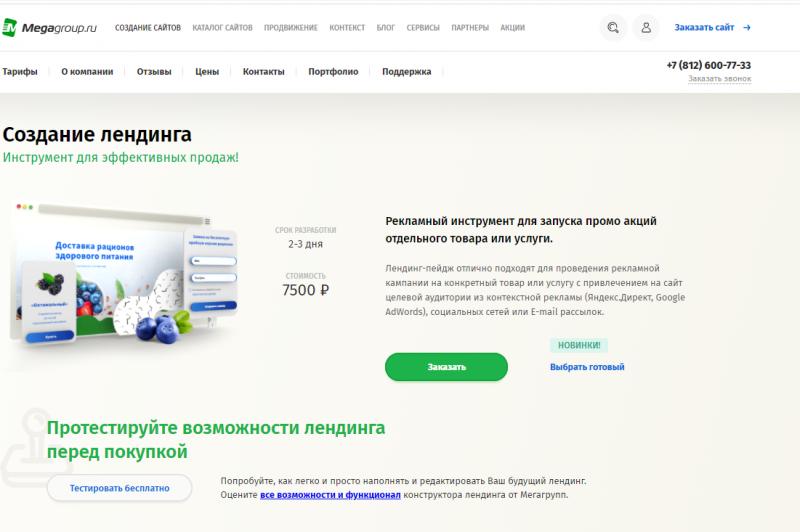Click the arrow next to Заказать сайт
This screenshot has width=800, height=532.
tap(747, 28)
